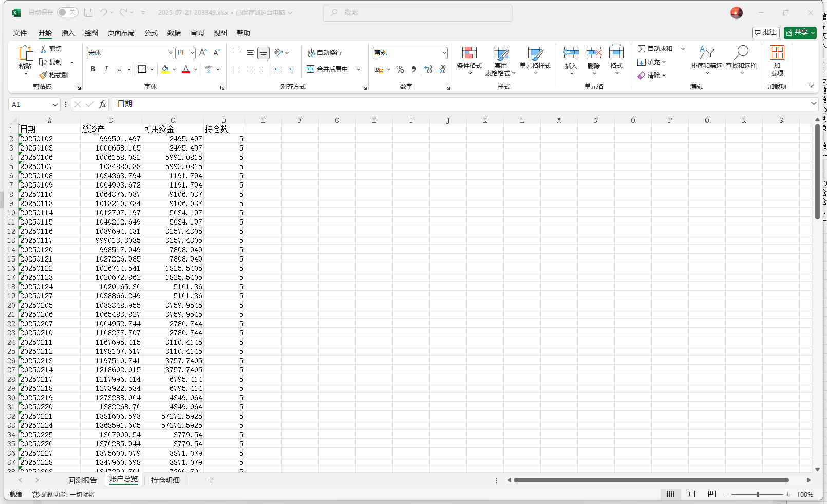Click the 批注 comments button
This screenshot has width=827, height=504.
pos(765,32)
